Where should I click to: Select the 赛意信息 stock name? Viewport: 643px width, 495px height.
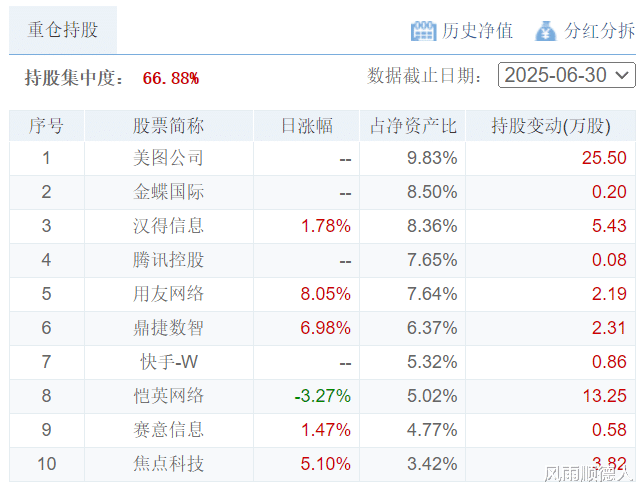coord(169,430)
